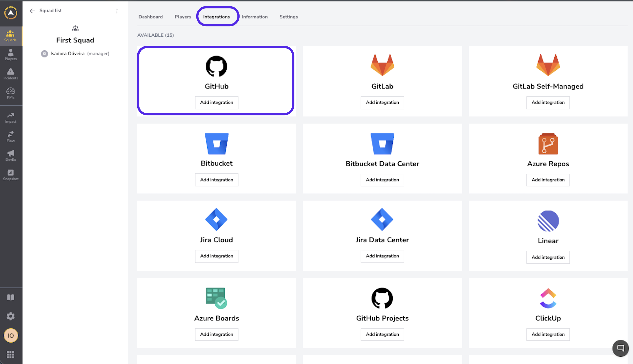This screenshot has height=364, width=633.
Task: Click the app logo at top left
Action: pyautogui.click(x=11, y=13)
